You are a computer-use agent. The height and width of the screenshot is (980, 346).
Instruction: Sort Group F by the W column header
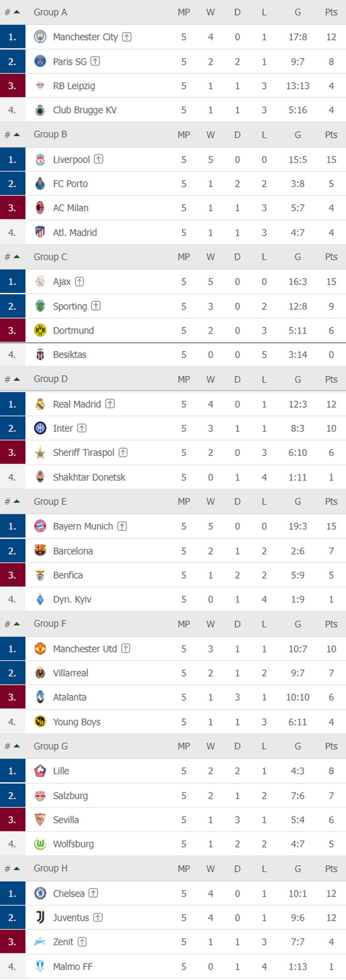(210, 624)
